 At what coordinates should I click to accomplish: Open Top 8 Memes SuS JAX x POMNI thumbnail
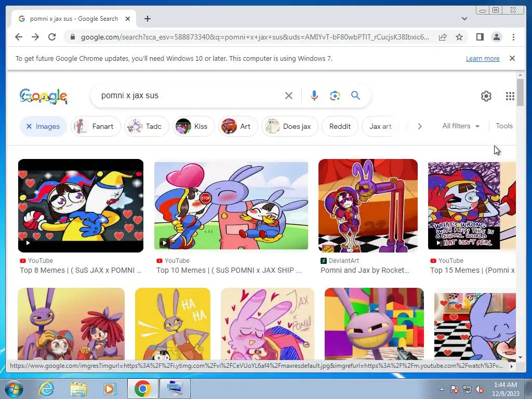81,206
